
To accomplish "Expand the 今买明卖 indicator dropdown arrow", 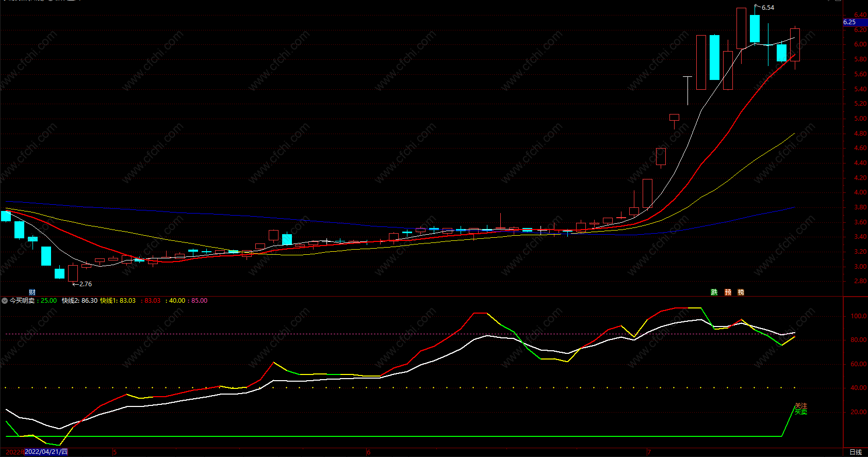I will (5, 301).
